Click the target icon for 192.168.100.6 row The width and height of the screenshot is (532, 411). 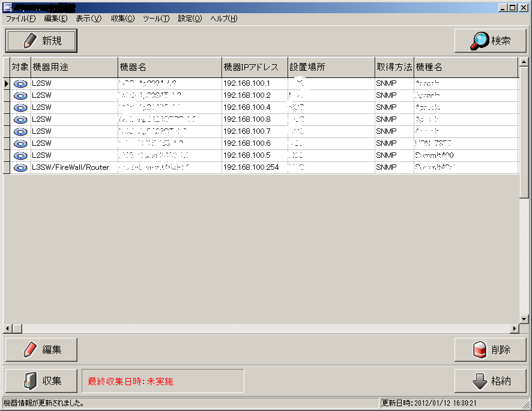coord(20,144)
